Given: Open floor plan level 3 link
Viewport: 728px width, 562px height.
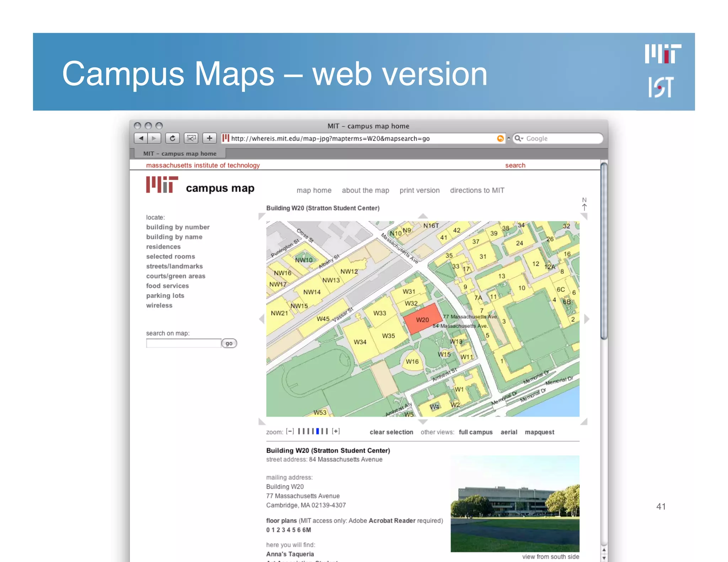Looking at the screenshot, I should 283,530.
